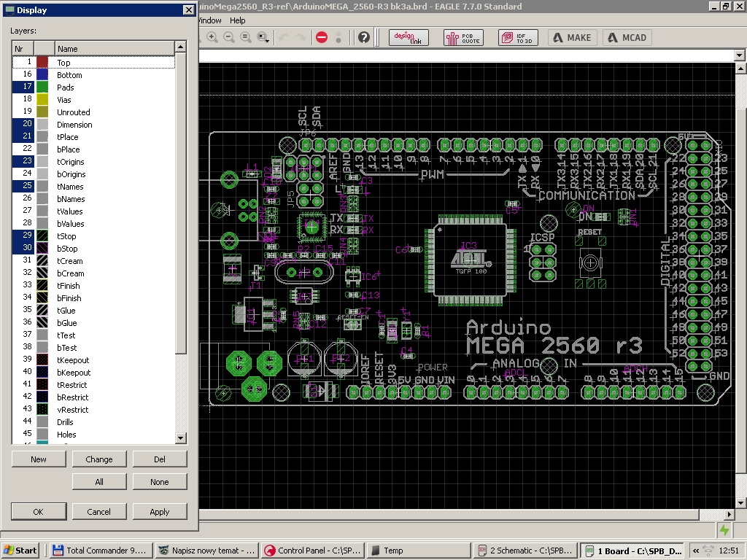Open the Windows Start menu
The height and width of the screenshot is (560, 747).
pyautogui.click(x=20, y=551)
